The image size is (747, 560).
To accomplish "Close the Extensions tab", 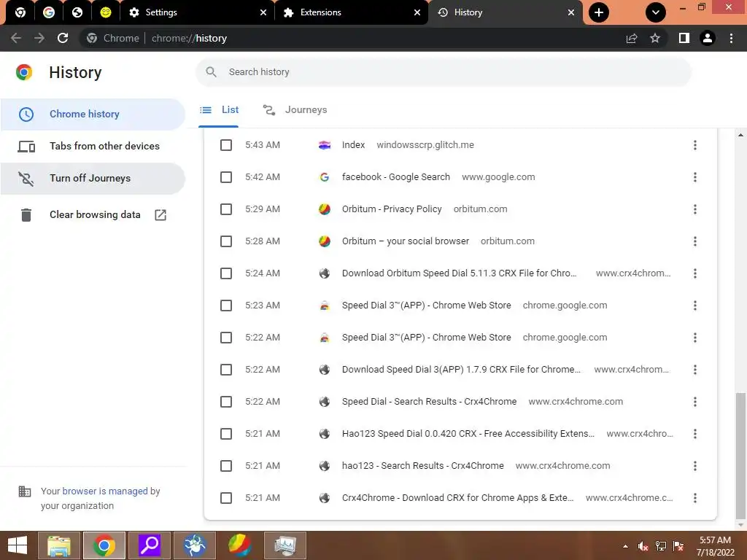I will point(417,12).
